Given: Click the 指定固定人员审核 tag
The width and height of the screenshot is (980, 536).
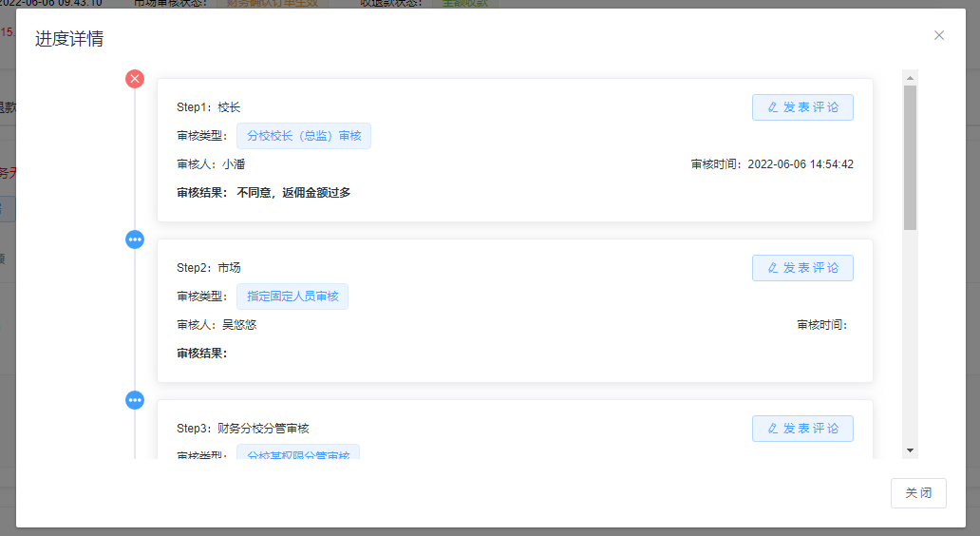Looking at the screenshot, I should [292, 297].
